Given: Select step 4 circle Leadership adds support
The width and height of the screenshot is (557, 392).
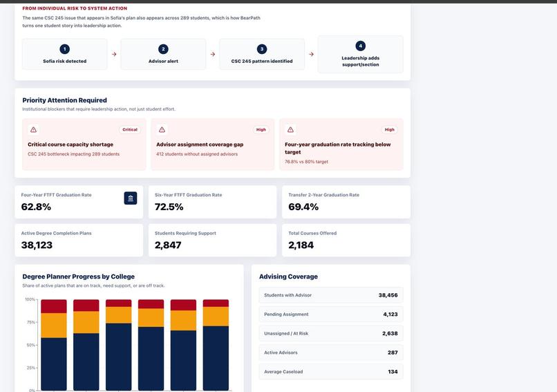Looking at the screenshot, I should coord(360,46).
